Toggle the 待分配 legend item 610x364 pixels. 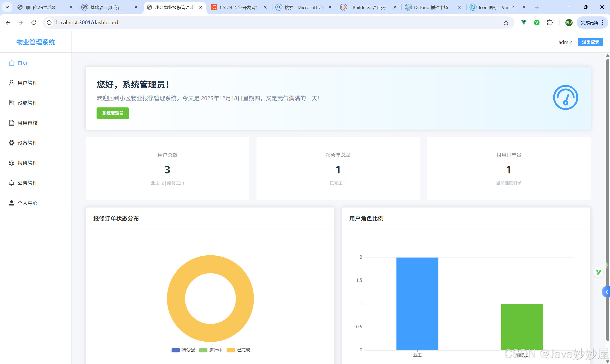pyautogui.click(x=183, y=350)
